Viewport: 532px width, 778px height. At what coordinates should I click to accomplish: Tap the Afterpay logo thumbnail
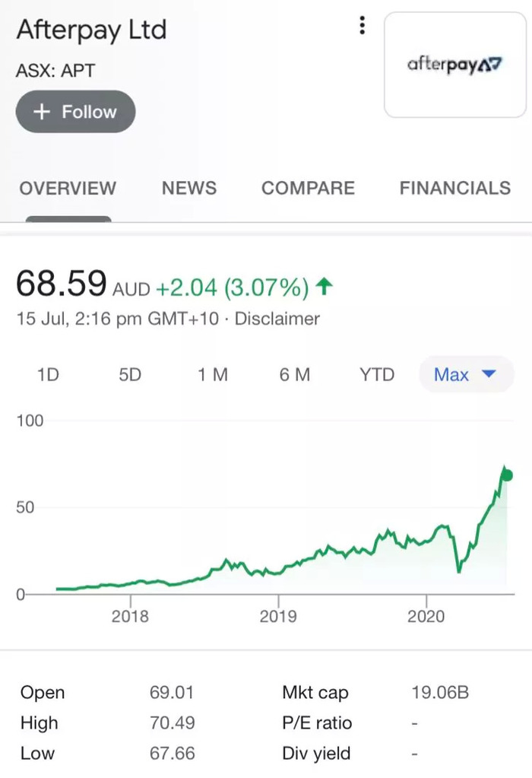pos(455,65)
